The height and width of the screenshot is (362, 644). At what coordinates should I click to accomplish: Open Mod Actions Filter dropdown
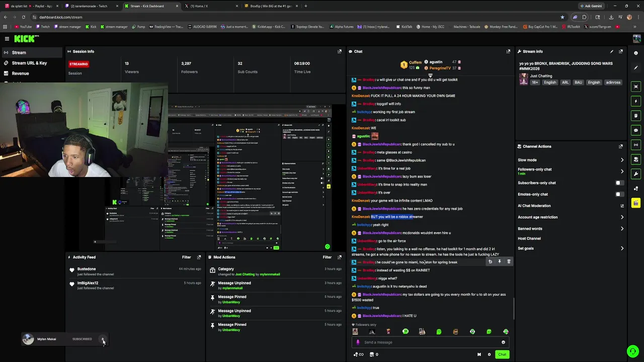[327, 257]
